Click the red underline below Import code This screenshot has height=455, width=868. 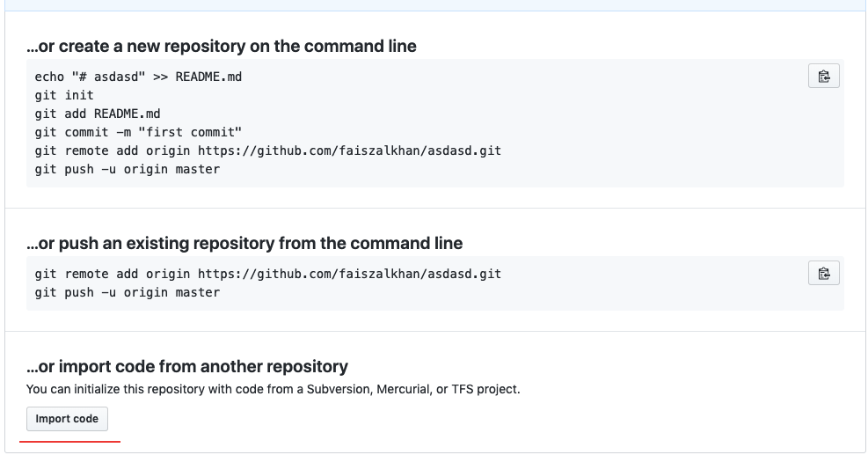coord(69,440)
